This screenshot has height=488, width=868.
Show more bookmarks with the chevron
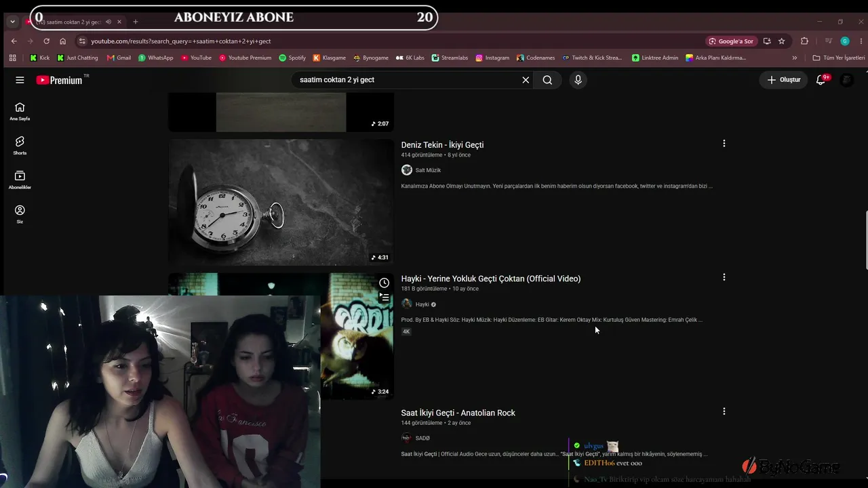(x=795, y=58)
